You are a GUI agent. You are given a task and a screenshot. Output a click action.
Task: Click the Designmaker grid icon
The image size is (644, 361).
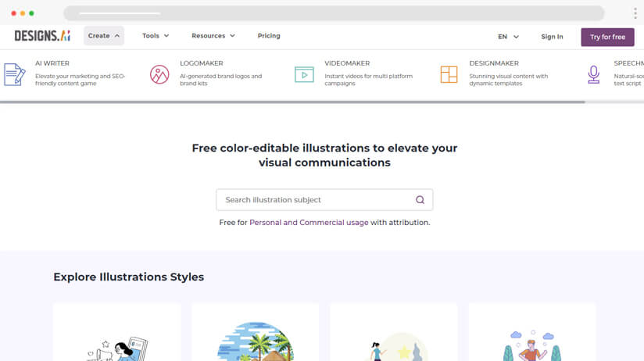[x=449, y=74]
